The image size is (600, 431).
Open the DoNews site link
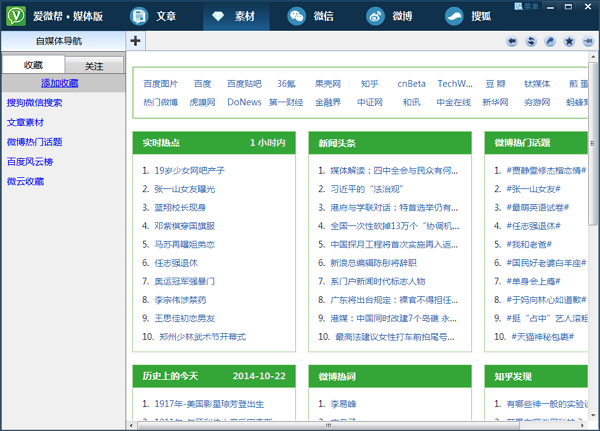[244, 102]
